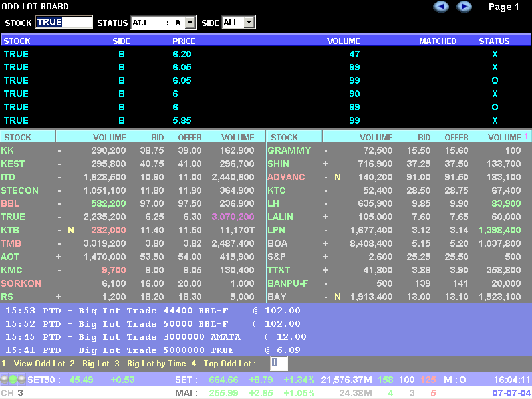The image size is (532, 399).
Task: Select the SHIN stock row
Action: [400, 164]
